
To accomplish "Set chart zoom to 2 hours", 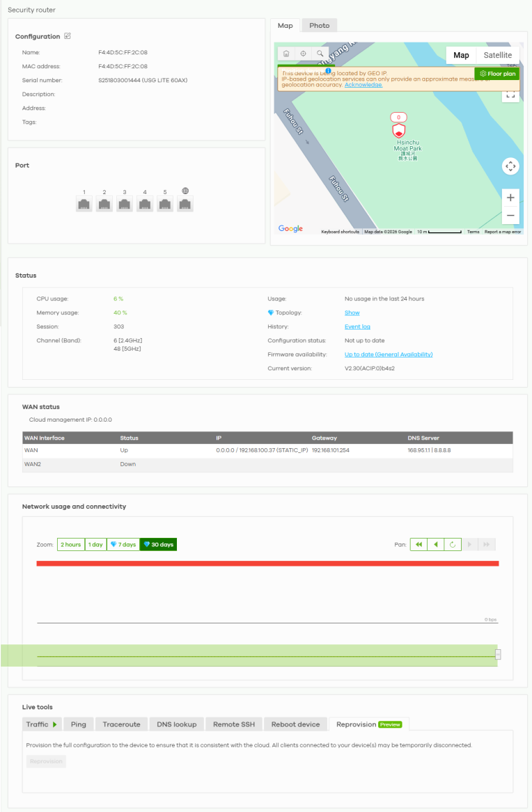I will (x=70, y=544).
